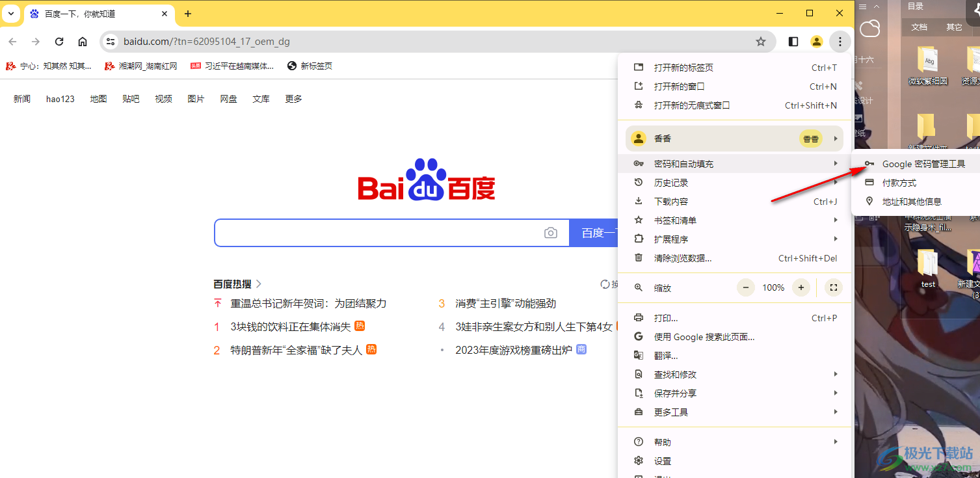
Task: Expand 书签和清单 submenu
Action: (735, 220)
